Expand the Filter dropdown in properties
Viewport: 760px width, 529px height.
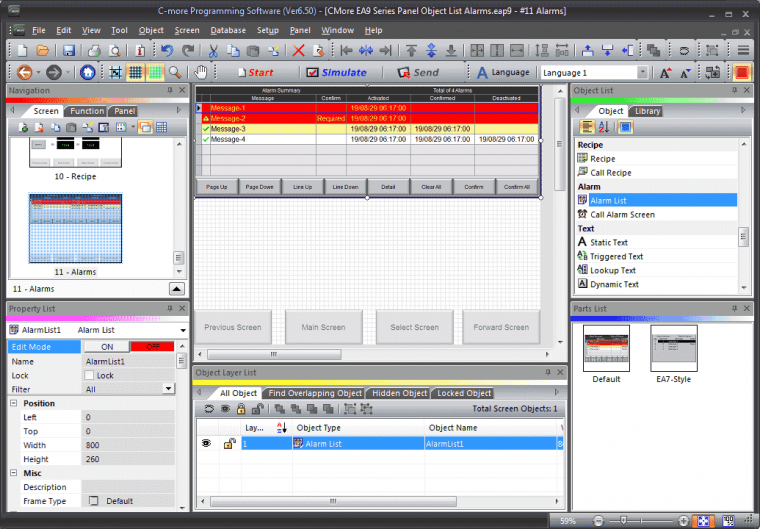[167, 389]
